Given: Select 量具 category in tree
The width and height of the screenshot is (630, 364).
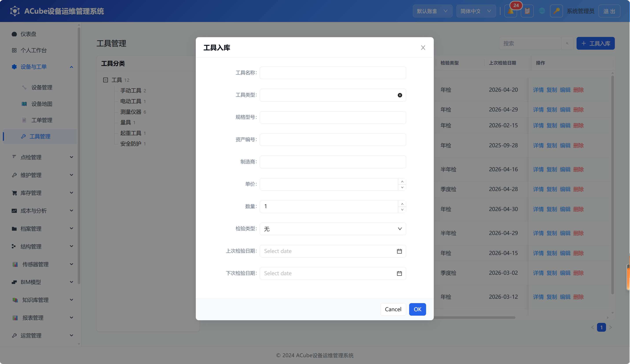Looking at the screenshot, I should [126, 122].
